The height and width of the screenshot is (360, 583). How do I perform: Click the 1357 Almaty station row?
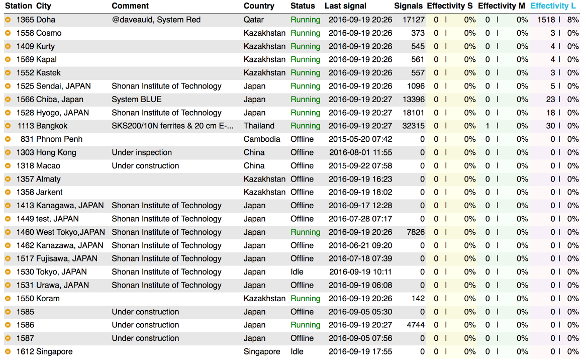(x=292, y=179)
